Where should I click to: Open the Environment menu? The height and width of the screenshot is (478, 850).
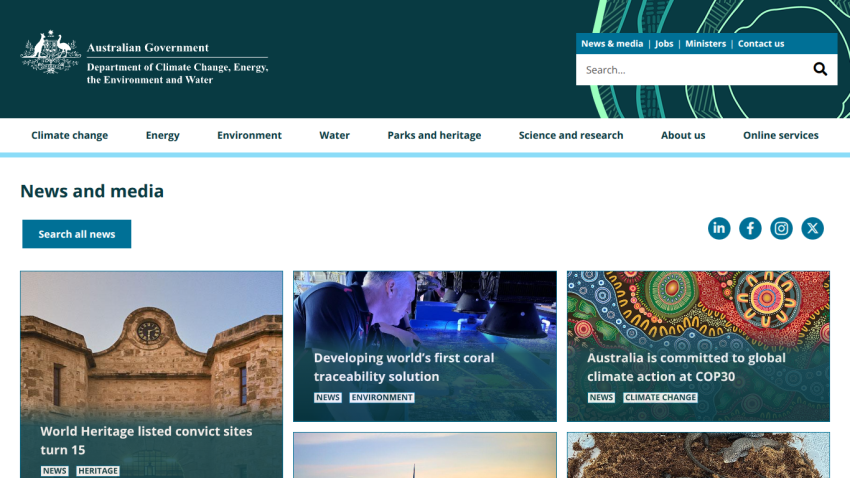click(x=249, y=135)
